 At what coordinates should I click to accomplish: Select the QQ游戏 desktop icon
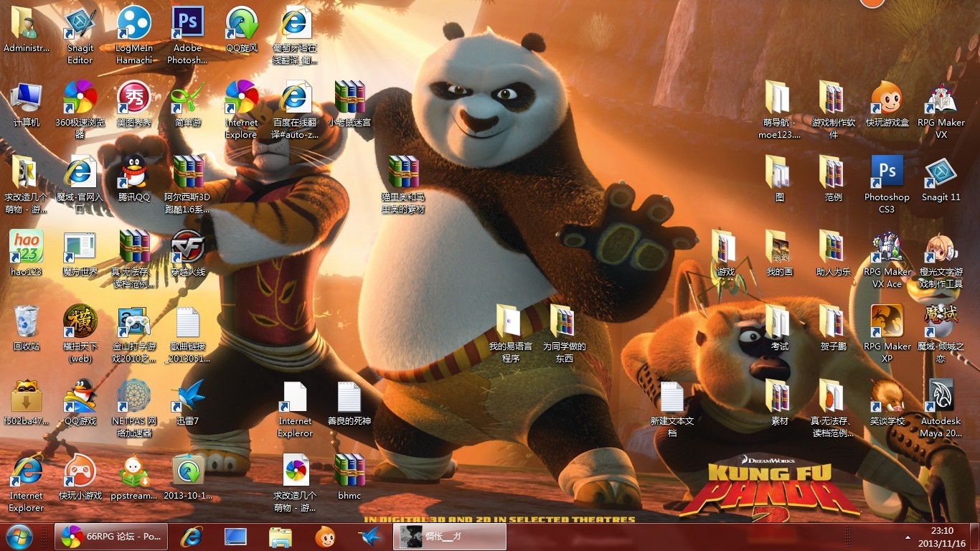(80, 403)
